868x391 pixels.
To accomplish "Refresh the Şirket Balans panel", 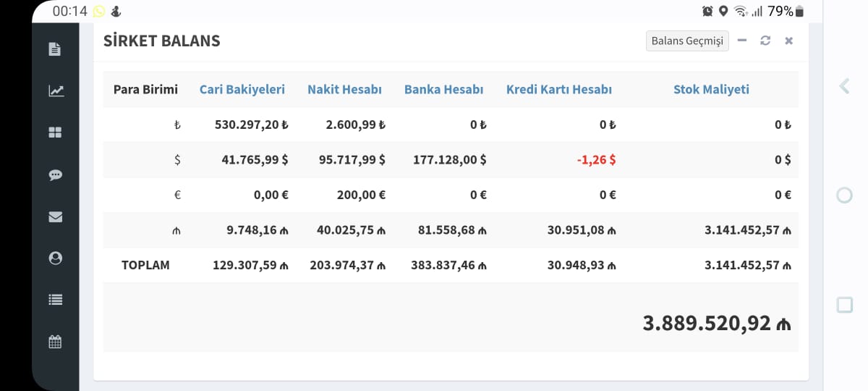I will 765,41.
